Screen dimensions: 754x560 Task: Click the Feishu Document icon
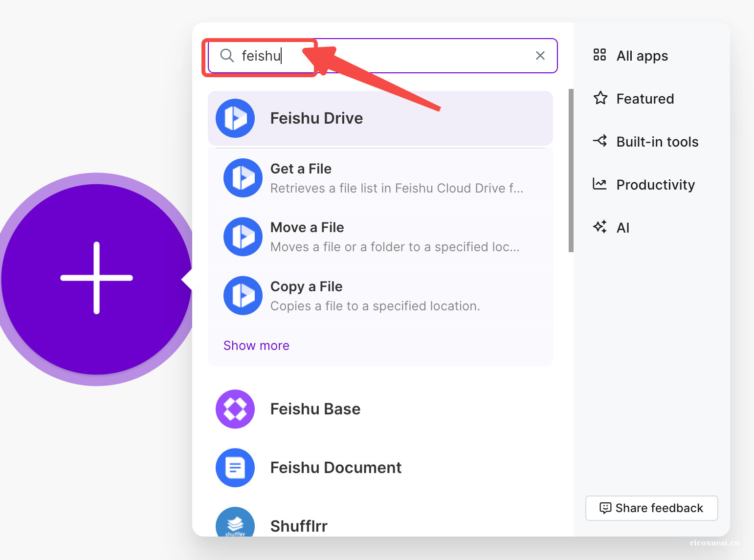point(235,468)
